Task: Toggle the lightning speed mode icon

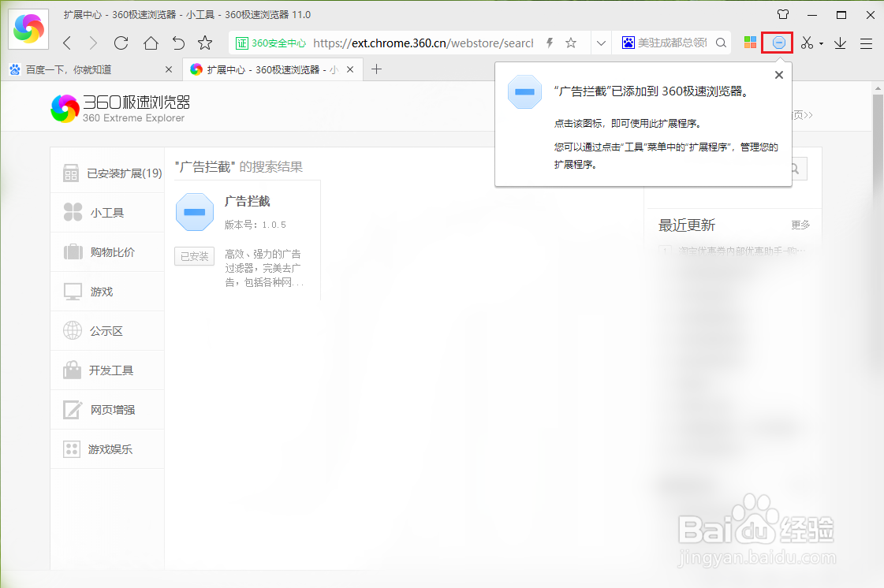Action: click(550, 43)
